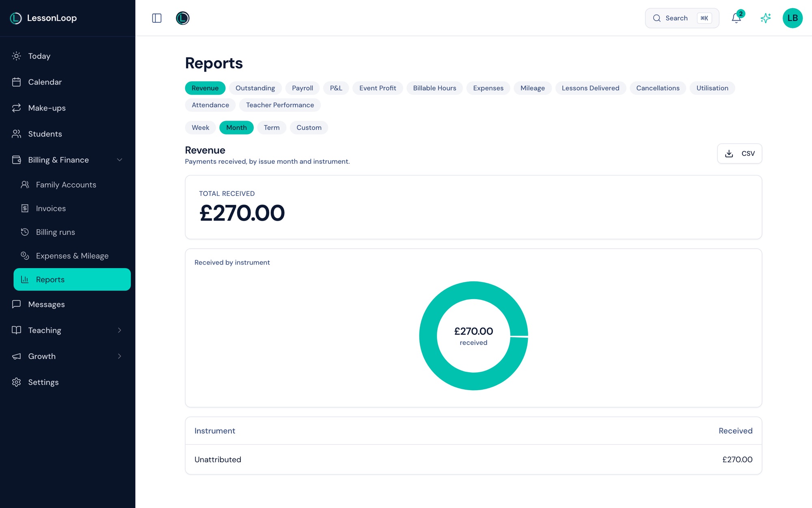Screen dimensions: 812x508
Task: Click the Expenses & Mileage coins icon
Action: point(25,256)
